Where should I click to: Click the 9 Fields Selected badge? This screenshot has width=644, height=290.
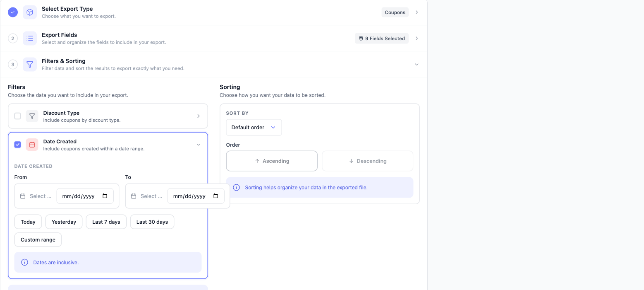pyautogui.click(x=382, y=39)
